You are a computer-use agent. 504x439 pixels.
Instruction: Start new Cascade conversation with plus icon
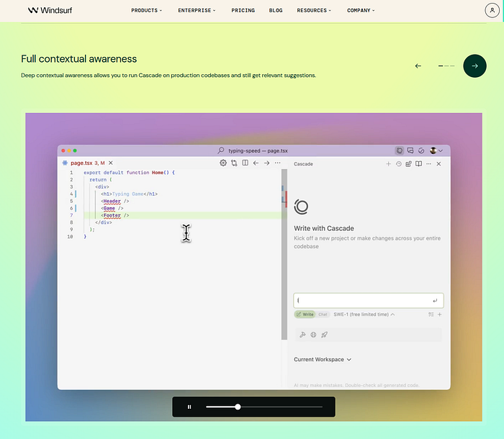388,164
